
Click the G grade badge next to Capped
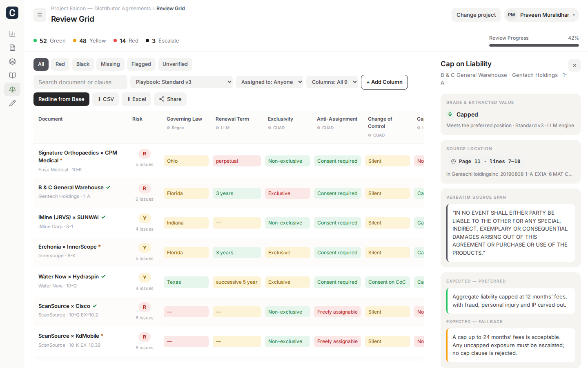(450, 114)
